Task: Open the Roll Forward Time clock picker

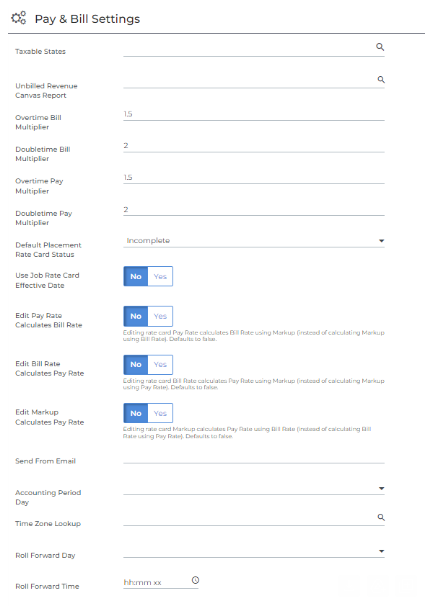Action: coord(195,580)
